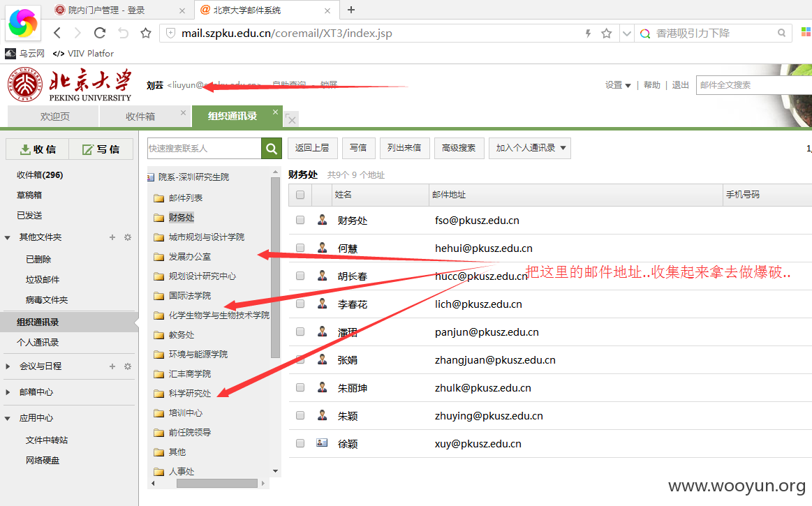This screenshot has height=506, width=812.
Task: Click the vertical scrollbar of the department tree
Action: [x=275, y=267]
